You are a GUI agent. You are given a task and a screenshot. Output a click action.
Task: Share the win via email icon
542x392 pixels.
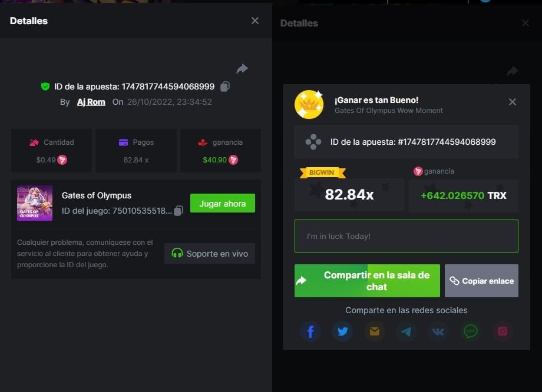pyautogui.click(x=374, y=331)
